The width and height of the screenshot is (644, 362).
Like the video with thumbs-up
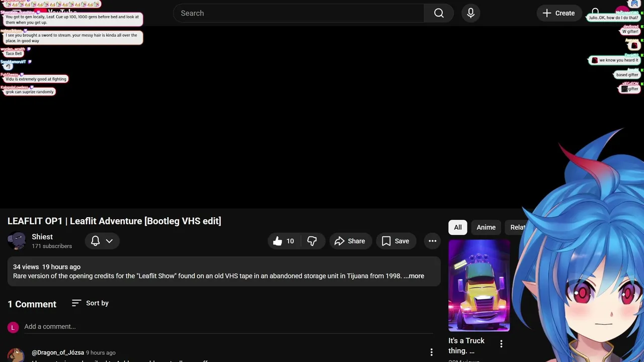tap(284, 241)
